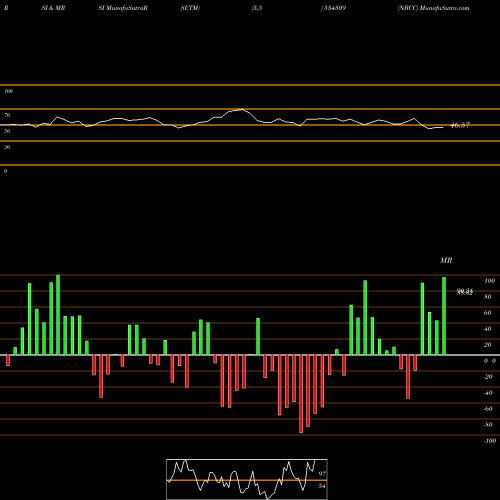
Task: Click the 30 label on RSI left axis
Action: [7, 147]
